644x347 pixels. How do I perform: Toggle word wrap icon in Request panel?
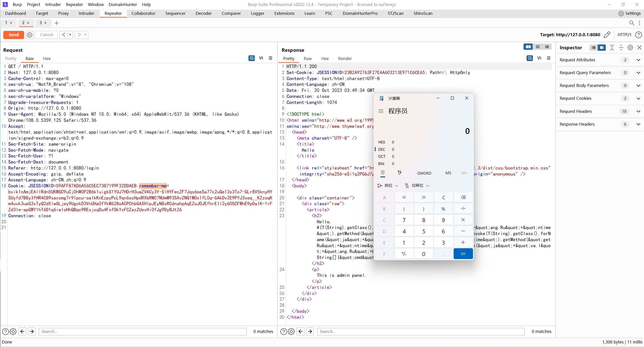(x=251, y=58)
